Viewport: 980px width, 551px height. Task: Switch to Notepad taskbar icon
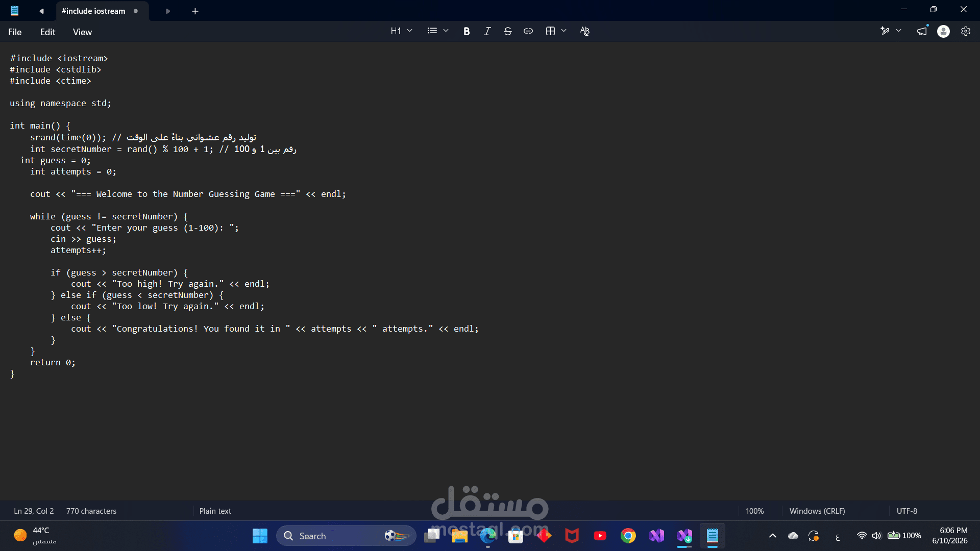pos(713,536)
